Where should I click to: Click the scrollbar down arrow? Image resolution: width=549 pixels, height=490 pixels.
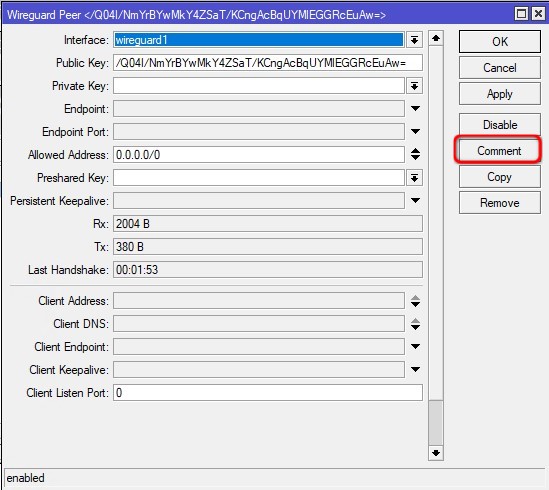pyautogui.click(x=436, y=453)
